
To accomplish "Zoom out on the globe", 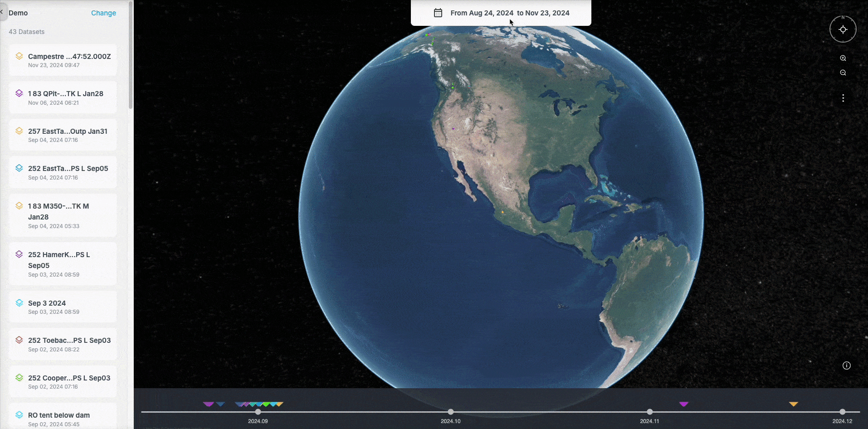I will [x=843, y=73].
